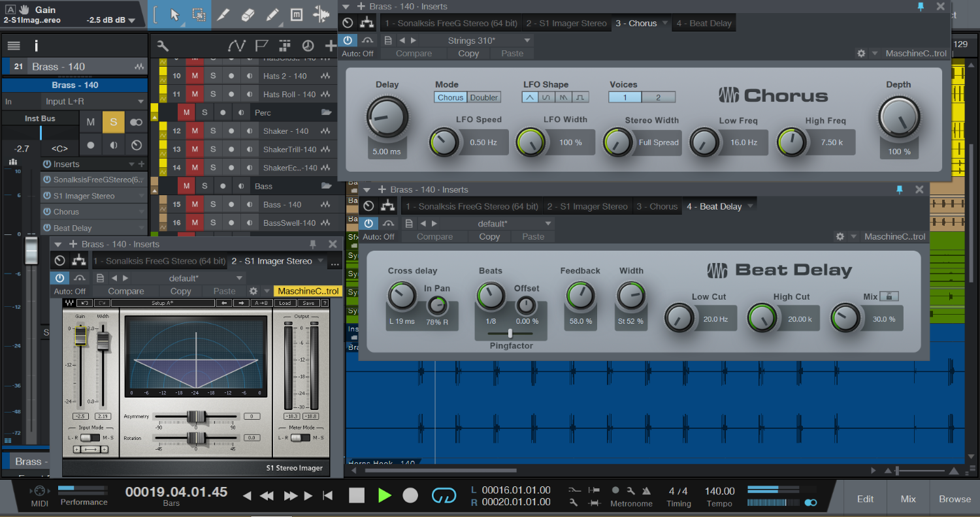Select square LFO shape in Chorus
Screen dimensions: 980x517
pos(580,97)
